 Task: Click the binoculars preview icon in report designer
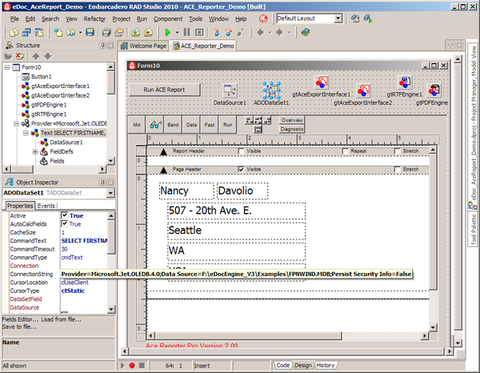pyautogui.click(x=155, y=125)
